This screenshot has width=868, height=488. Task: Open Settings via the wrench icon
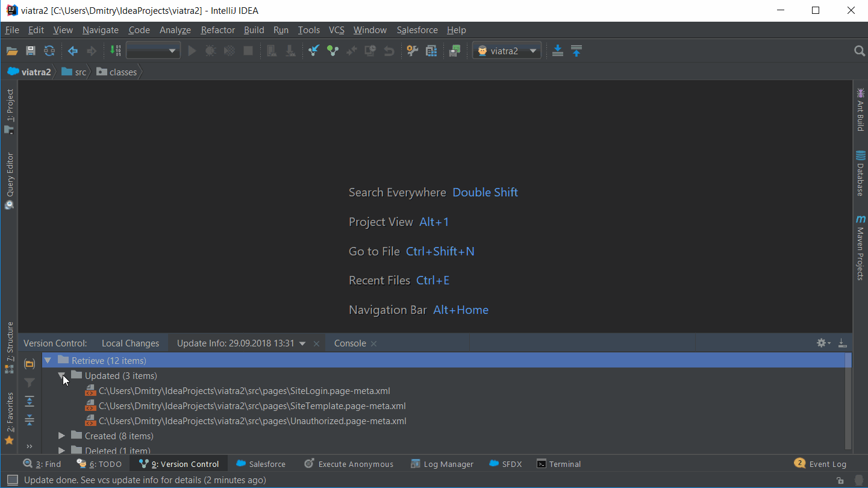point(412,51)
